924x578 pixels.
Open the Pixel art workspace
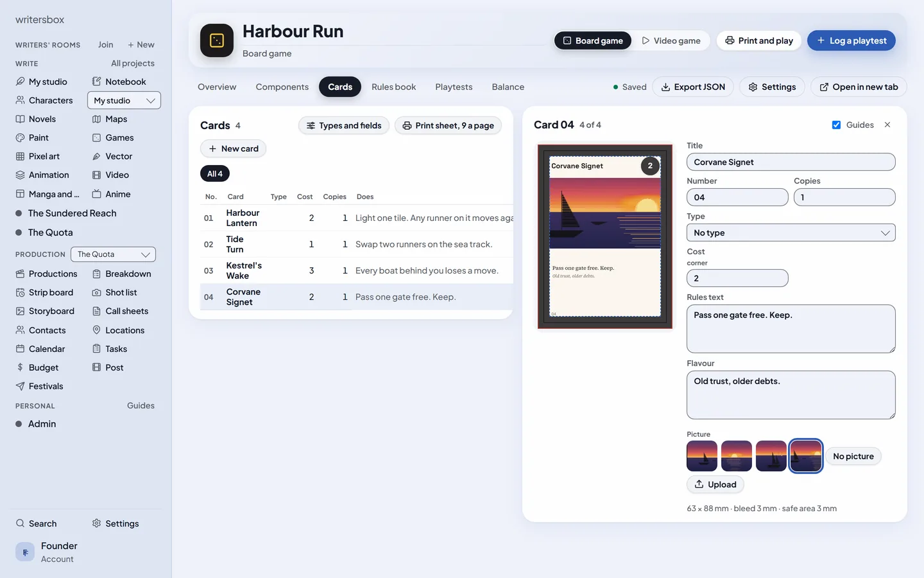(x=38, y=156)
